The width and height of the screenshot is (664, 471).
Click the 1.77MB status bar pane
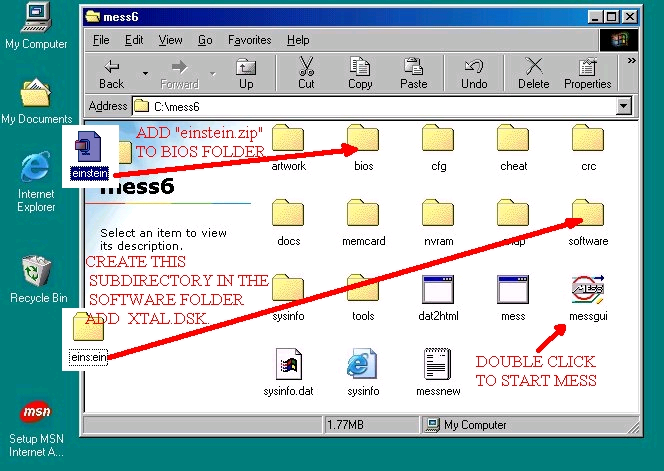(x=371, y=424)
